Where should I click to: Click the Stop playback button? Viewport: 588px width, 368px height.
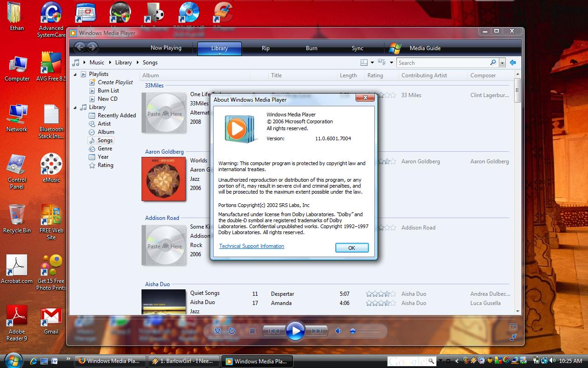click(252, 331)
